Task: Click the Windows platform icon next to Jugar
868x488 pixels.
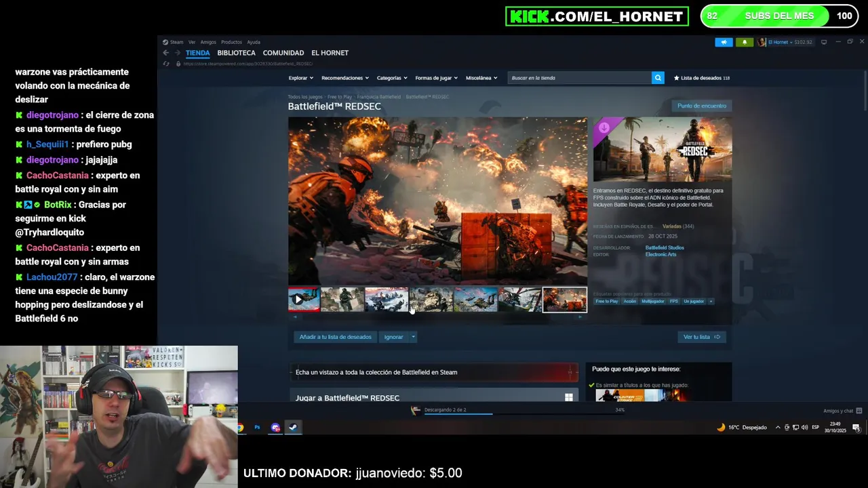Action: point(568,397)
